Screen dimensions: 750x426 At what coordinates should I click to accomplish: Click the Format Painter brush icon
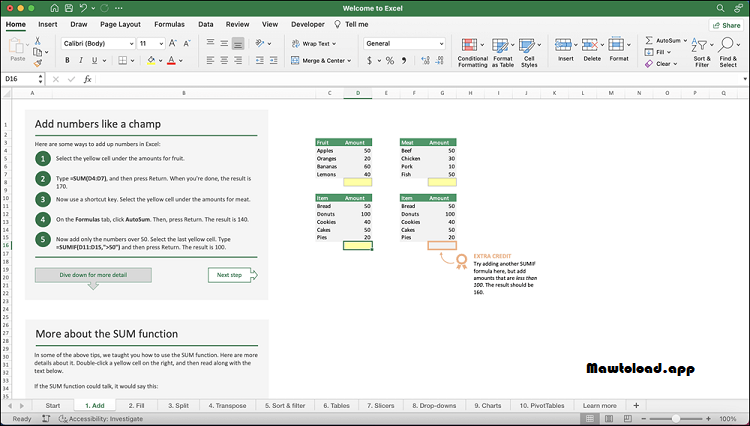(38, 63)
